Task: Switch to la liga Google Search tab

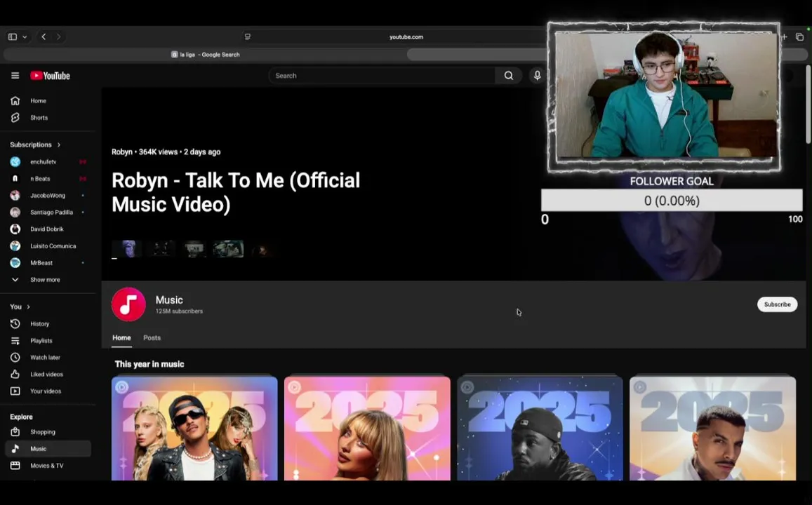Action: [205, 54]
